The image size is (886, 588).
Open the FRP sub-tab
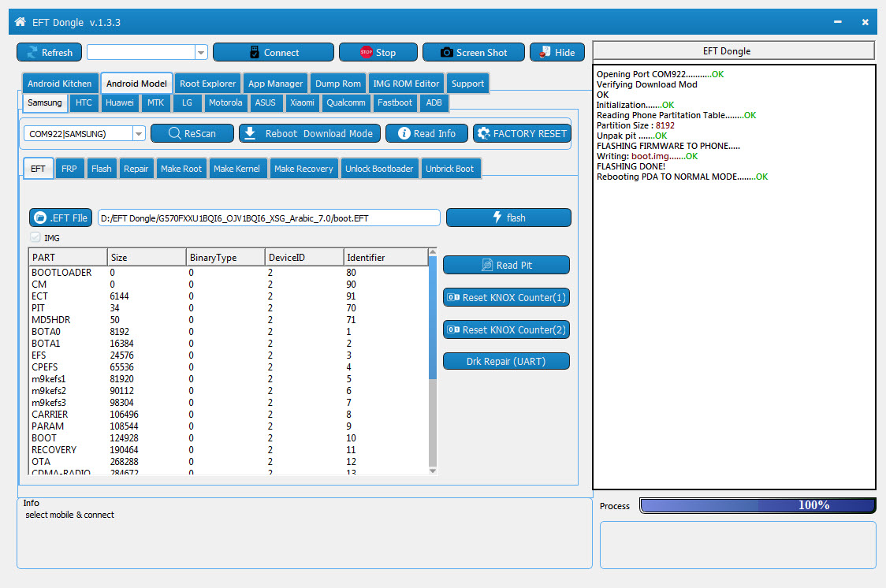click(69, 169)
